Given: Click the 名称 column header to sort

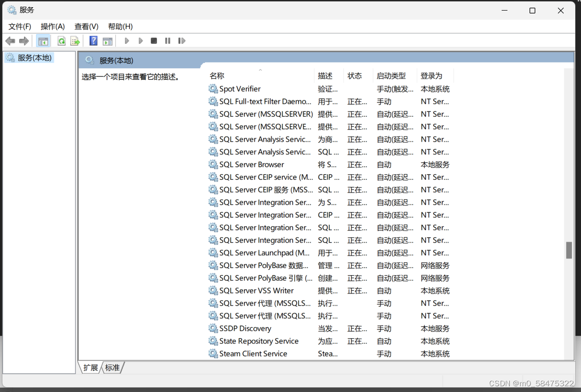Looking at the screenshot, I should pos(217,75).
